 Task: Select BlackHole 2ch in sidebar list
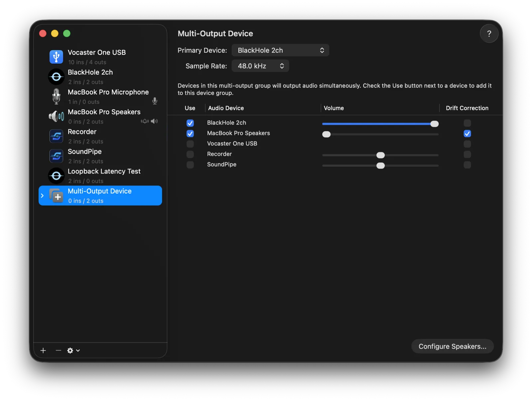(100, 77)
